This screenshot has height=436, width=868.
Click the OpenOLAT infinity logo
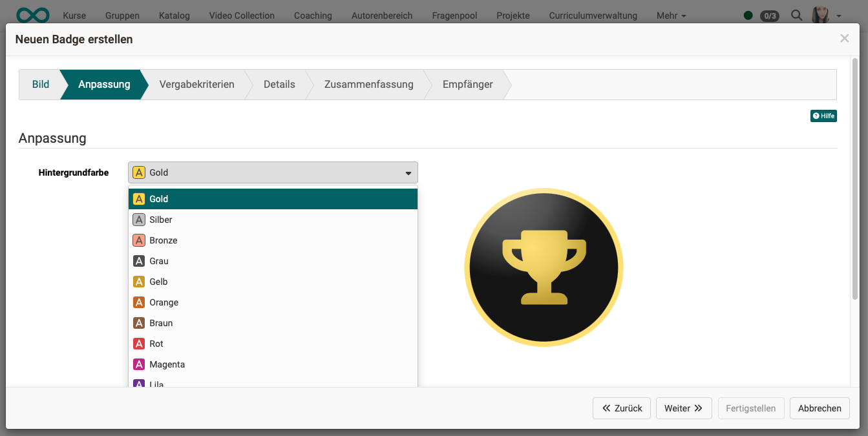[x=32, y=14]
